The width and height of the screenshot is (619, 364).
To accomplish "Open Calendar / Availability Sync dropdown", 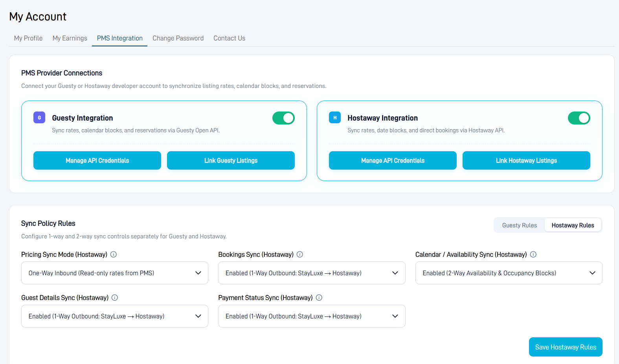I will (x=509, y=273).
